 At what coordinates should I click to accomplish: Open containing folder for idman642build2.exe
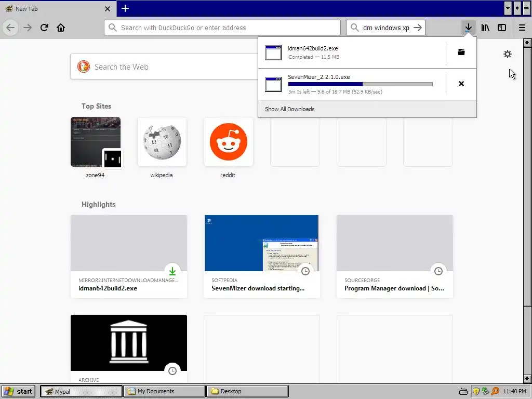pos(461,52)
